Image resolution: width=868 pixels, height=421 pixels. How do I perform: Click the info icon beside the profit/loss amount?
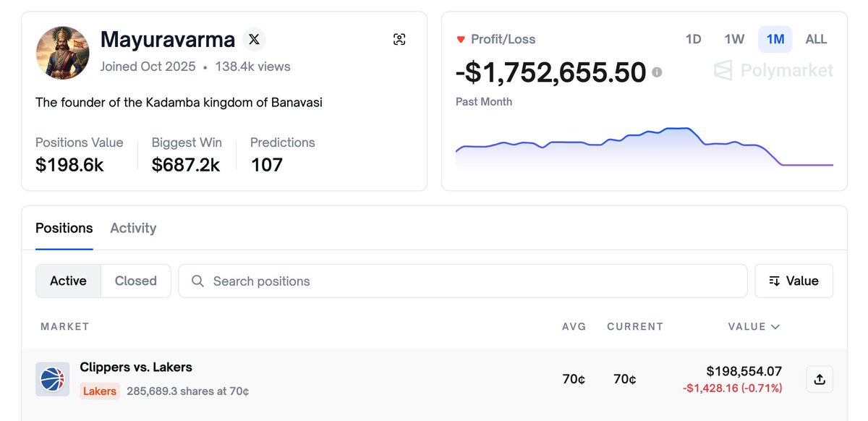pos(657,72)
